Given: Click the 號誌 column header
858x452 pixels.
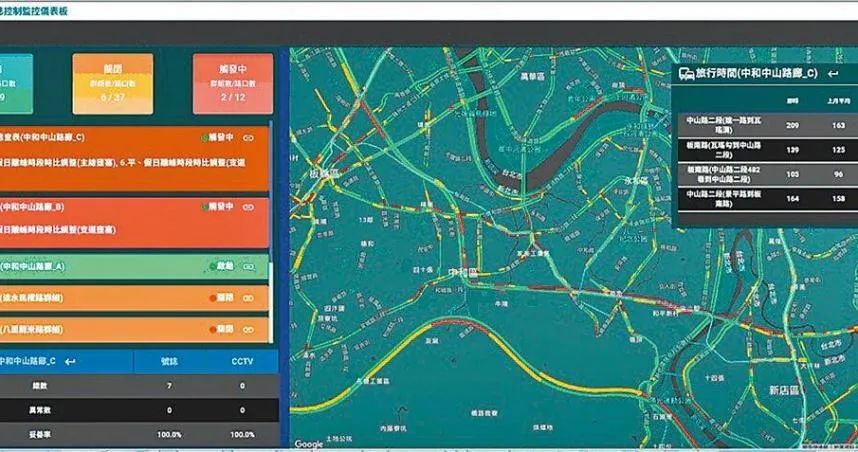Looking at the screenshot, I should [x=169, y=362].
